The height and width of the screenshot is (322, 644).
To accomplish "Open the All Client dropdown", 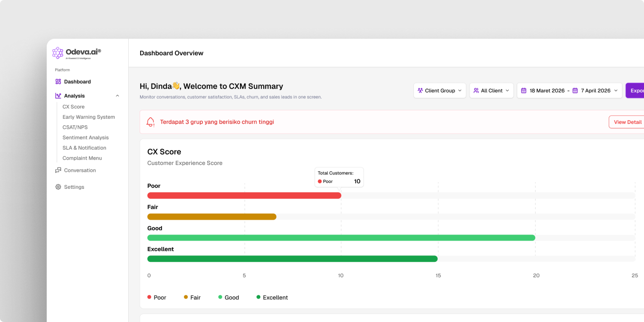I will pos(491,90).
